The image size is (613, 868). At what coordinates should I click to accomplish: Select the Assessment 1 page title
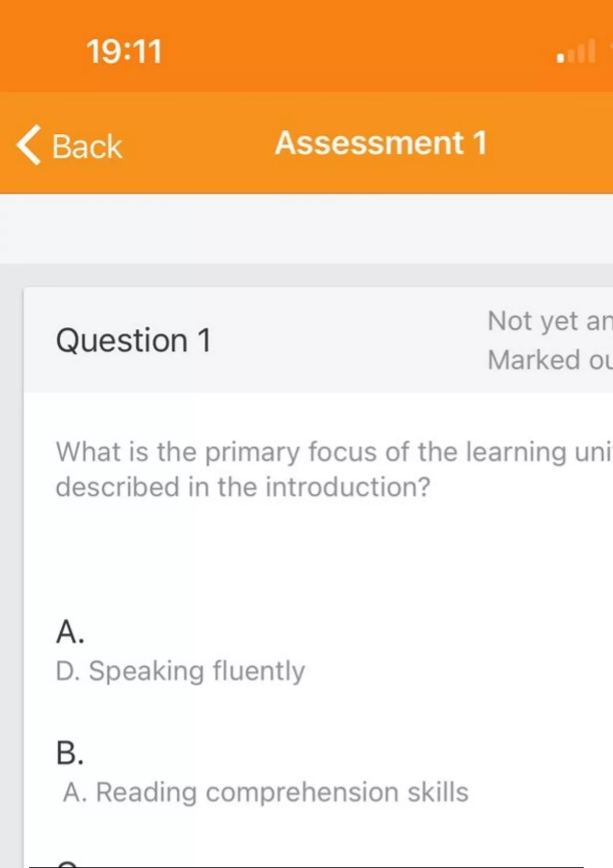click(x=381, y=143)
